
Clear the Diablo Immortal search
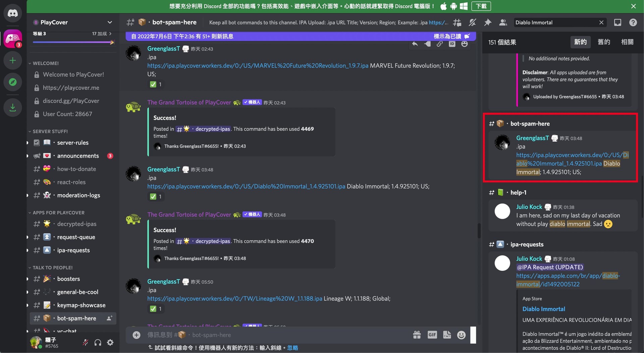(601, 22)
